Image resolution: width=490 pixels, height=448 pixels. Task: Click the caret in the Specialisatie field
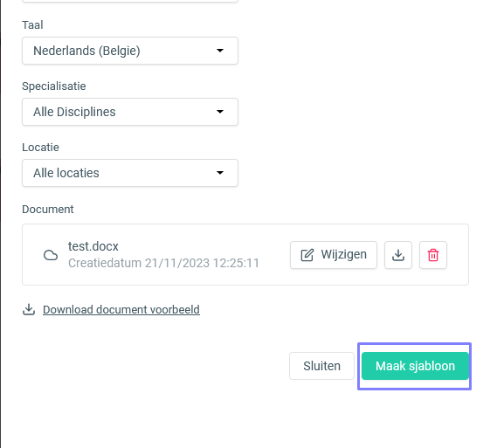[x=220, y=112]
